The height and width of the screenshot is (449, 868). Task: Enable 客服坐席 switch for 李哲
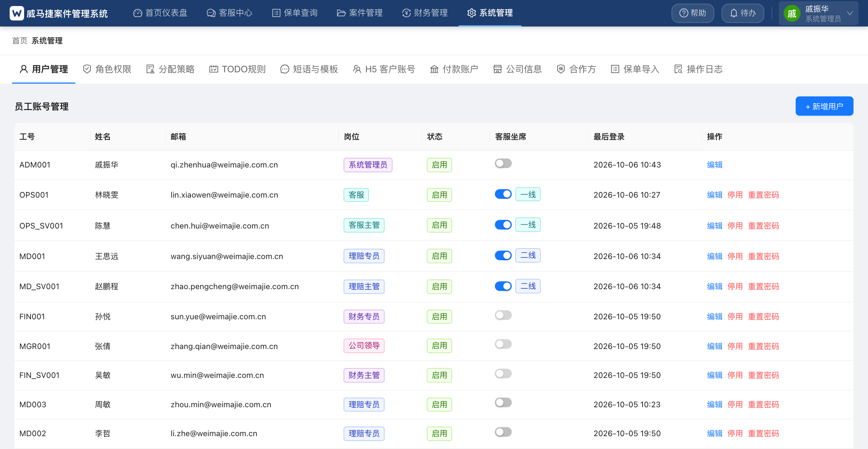tap(503, 432)
